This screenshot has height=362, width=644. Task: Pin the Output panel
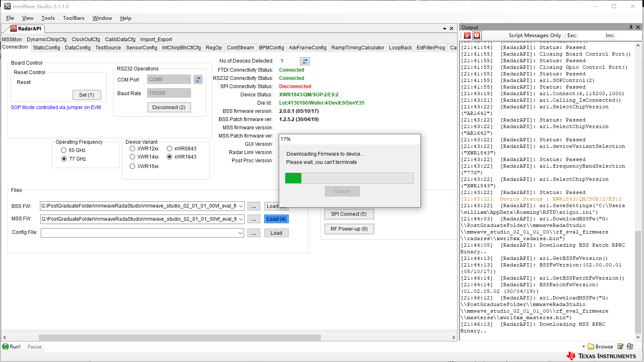pyautogui.click(x=631, y=27)
